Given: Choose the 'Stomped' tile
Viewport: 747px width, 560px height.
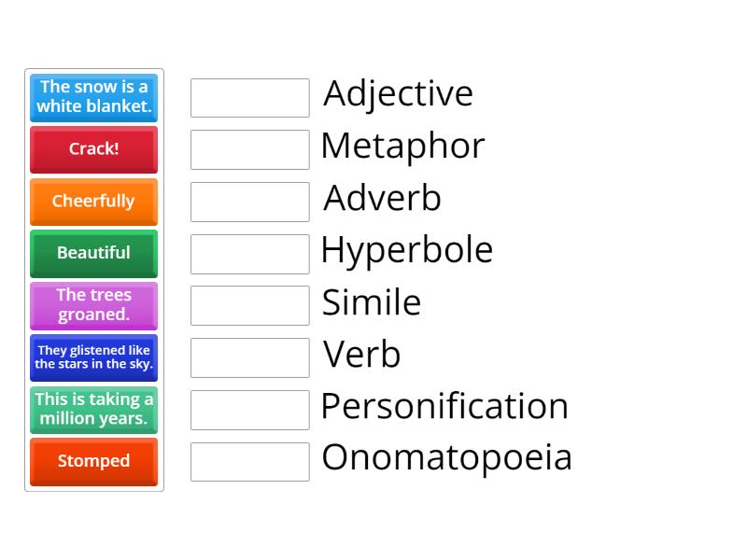Looking at the screenshot, I should tap(93, 461).
